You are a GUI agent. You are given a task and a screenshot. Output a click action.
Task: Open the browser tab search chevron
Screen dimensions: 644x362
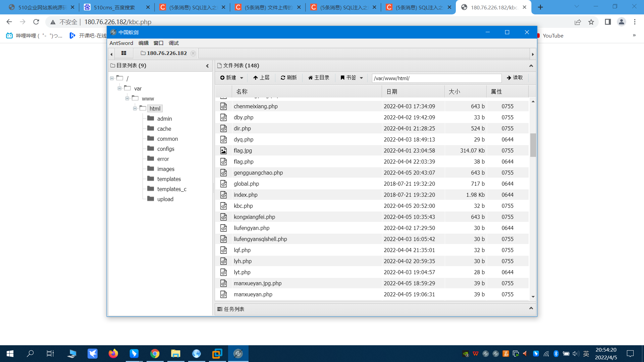click(576, 7)
